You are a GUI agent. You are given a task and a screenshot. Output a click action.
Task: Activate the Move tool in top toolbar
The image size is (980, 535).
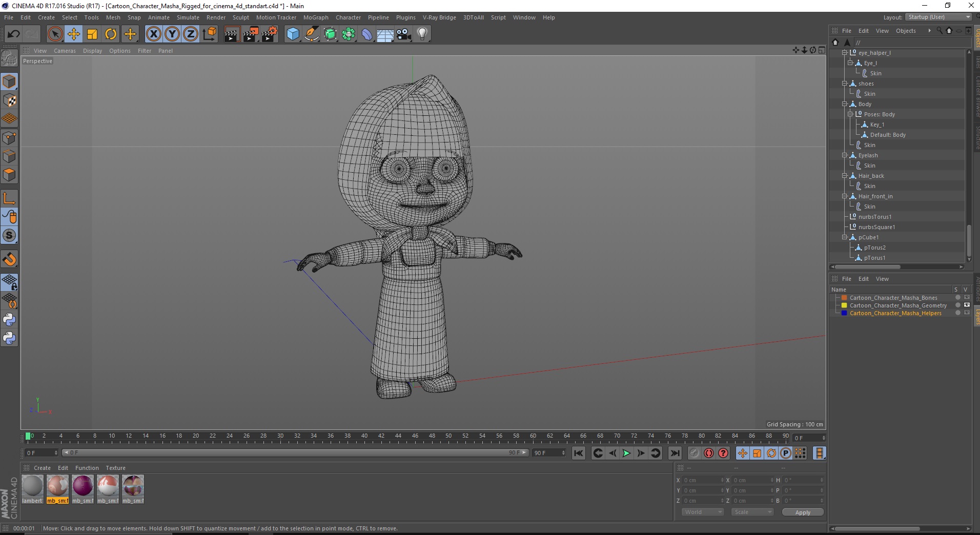click(x=74, y=34)
